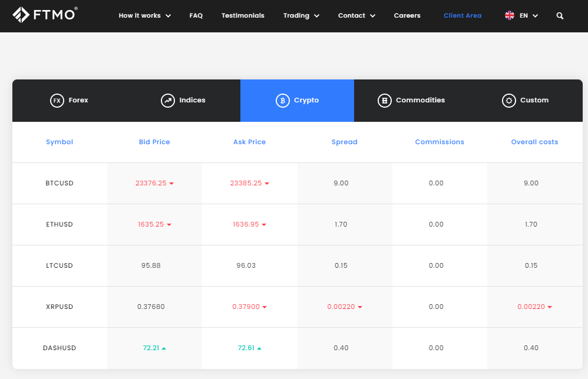Click the Overall costs column header
This screenshot has height=379, width=588.
(x=535, y=142)
